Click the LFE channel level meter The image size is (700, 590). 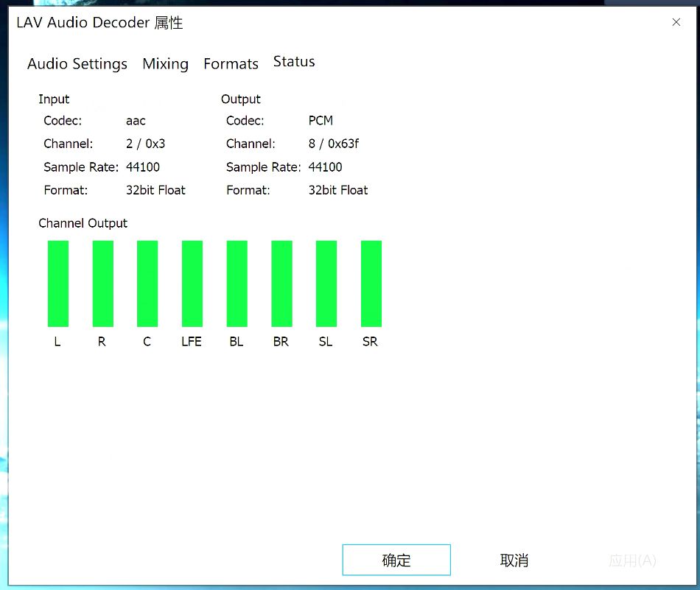coord(192,284)
